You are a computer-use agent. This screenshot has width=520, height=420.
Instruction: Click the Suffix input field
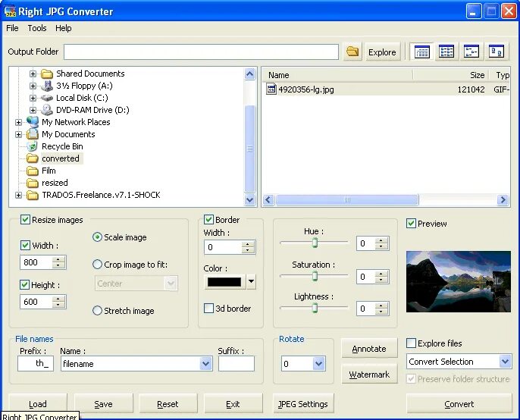(237, 364)
